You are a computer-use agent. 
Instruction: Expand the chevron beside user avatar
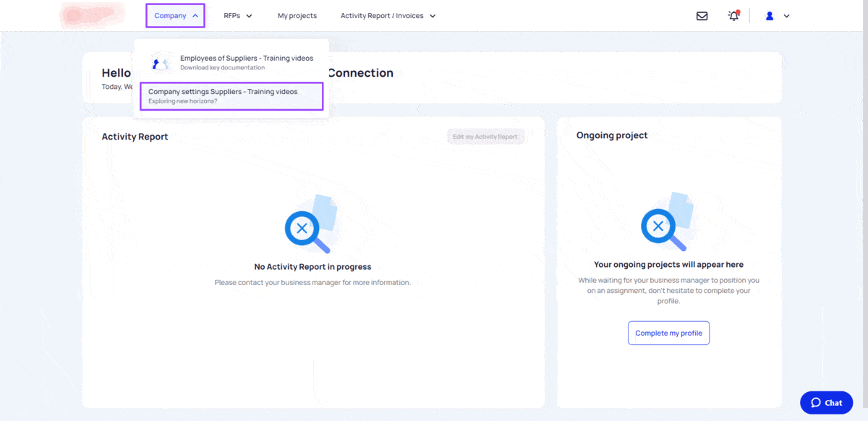coord(786,16)
